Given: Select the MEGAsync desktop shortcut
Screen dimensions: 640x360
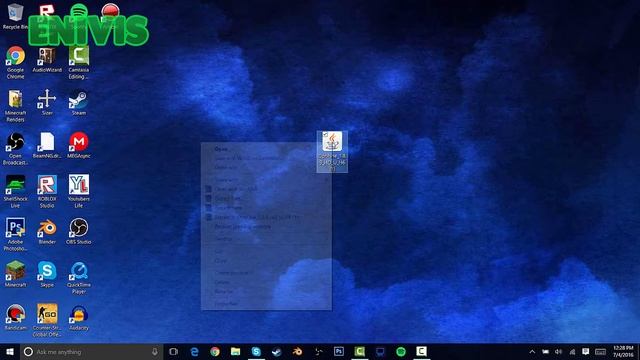Looking at the screenshot, I should (78, 145).
